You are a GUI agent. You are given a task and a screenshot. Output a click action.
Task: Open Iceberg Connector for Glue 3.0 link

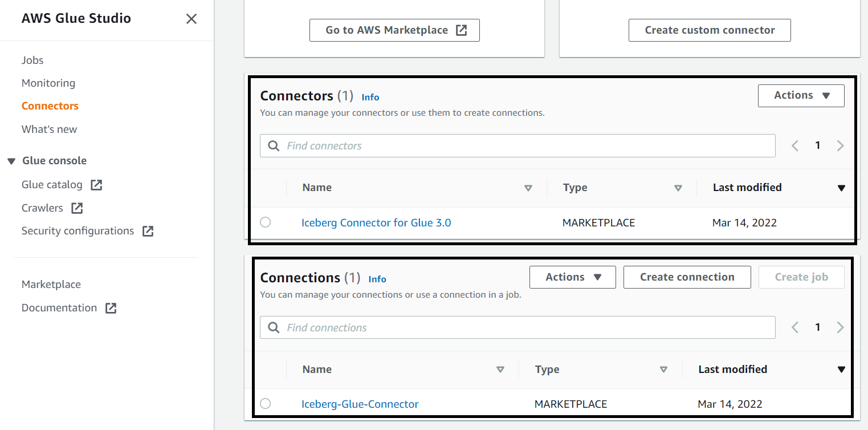[x=376, y=223]
